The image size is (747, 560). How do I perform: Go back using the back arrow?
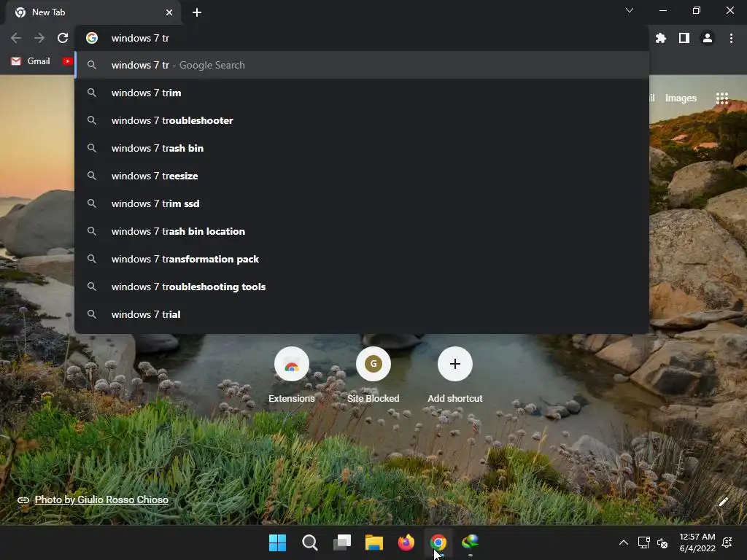click(16, 38)
